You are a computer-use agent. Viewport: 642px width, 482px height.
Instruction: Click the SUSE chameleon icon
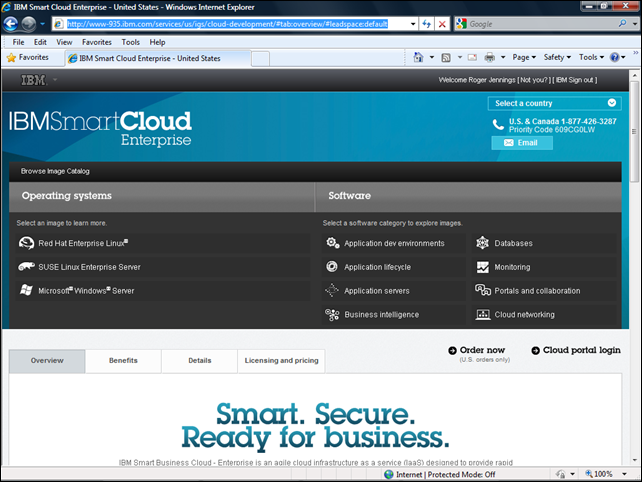(x=26, y=267)
